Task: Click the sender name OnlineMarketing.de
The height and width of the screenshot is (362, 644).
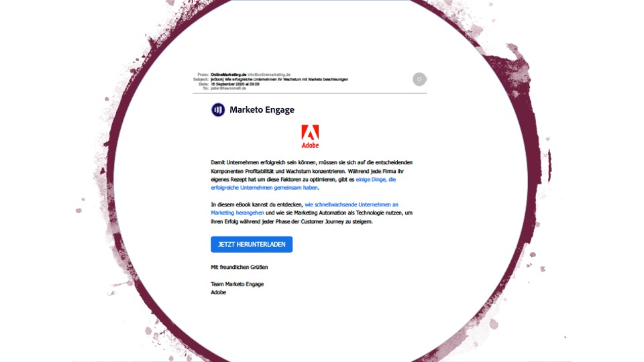Action: [x=228, y=74]
